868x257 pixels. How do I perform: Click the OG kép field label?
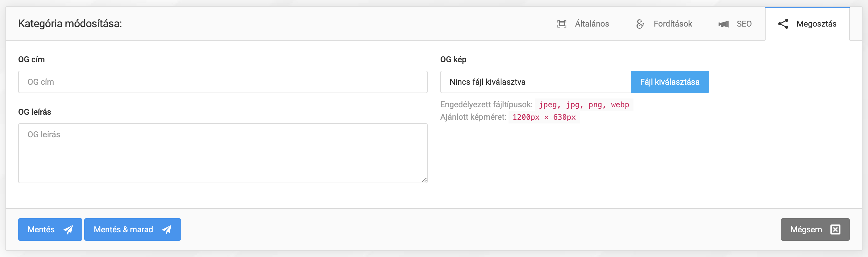453,59
